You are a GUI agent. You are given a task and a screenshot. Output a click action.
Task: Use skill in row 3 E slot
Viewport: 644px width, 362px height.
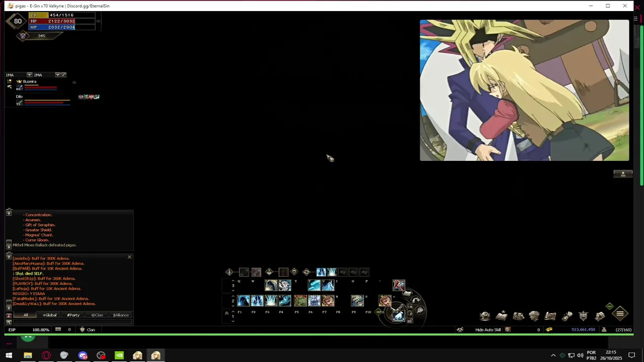click(271, 286)
